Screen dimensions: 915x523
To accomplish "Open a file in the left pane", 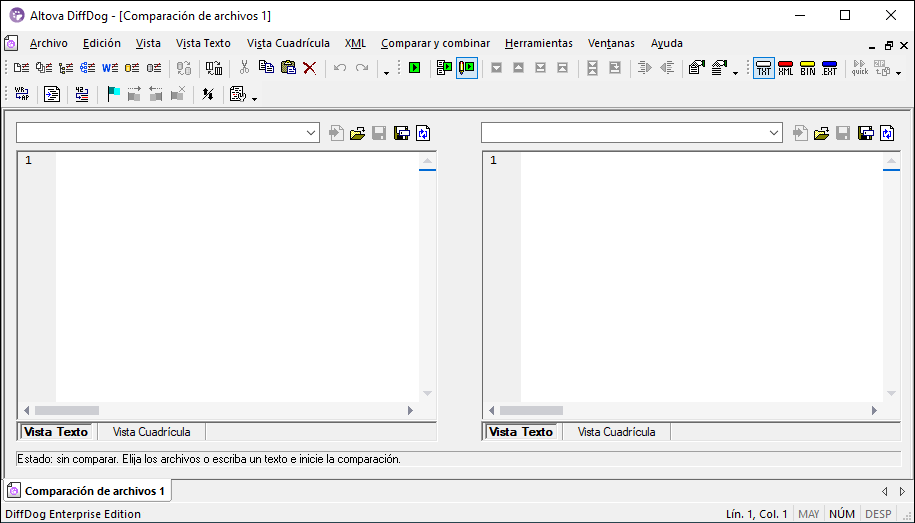I will [x=358, y=134].
